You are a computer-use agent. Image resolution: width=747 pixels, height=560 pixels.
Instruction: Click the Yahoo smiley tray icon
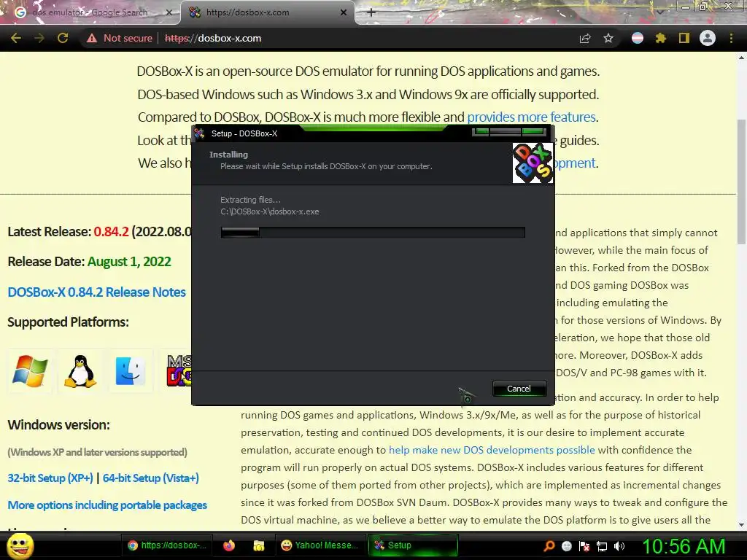coord(566,546)
